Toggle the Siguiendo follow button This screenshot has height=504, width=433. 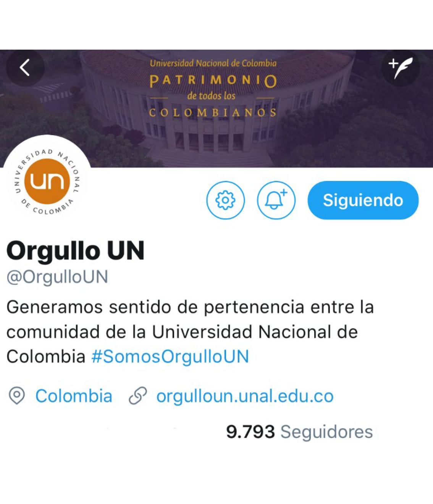pyautogui.click(x=363, y=200)
